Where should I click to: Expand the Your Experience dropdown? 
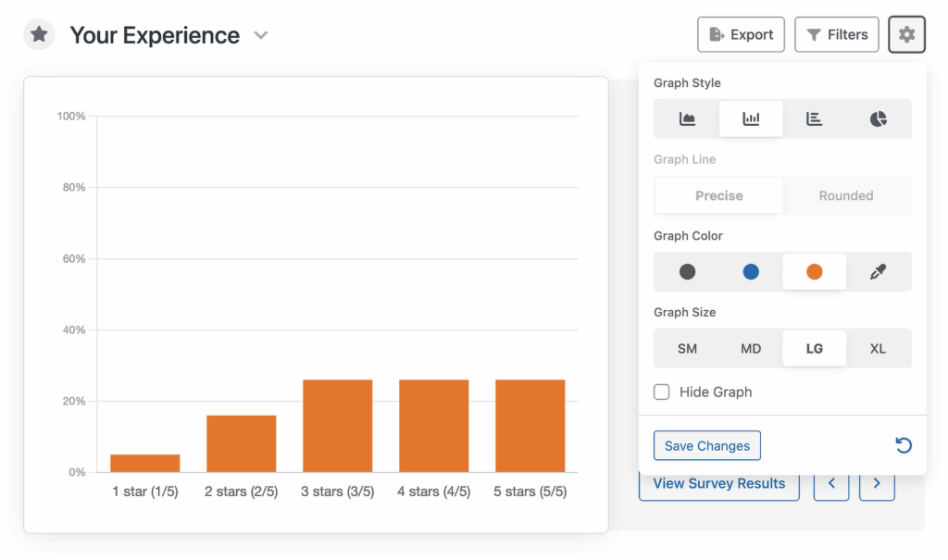tap(260, 34)
